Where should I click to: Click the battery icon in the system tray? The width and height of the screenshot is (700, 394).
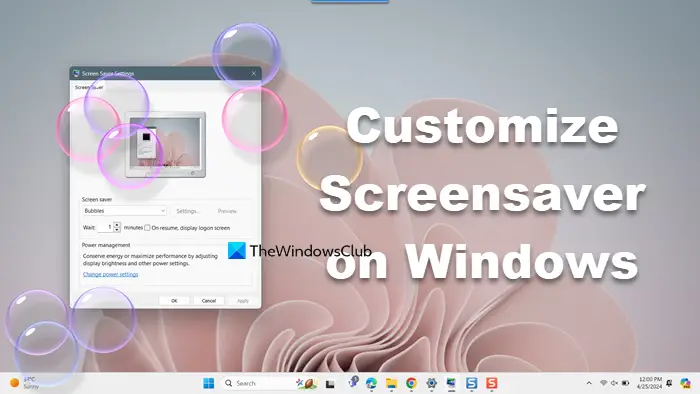pos(625,383)
